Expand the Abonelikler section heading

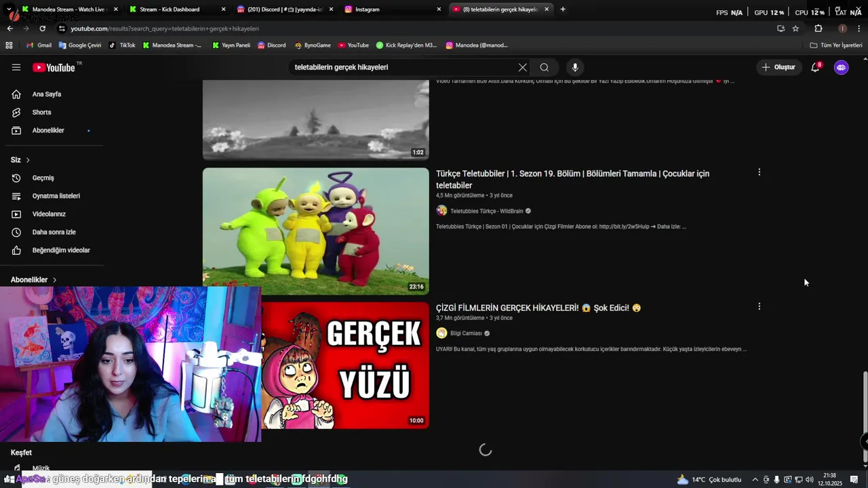pyautogui.click(x=34, y=279)
